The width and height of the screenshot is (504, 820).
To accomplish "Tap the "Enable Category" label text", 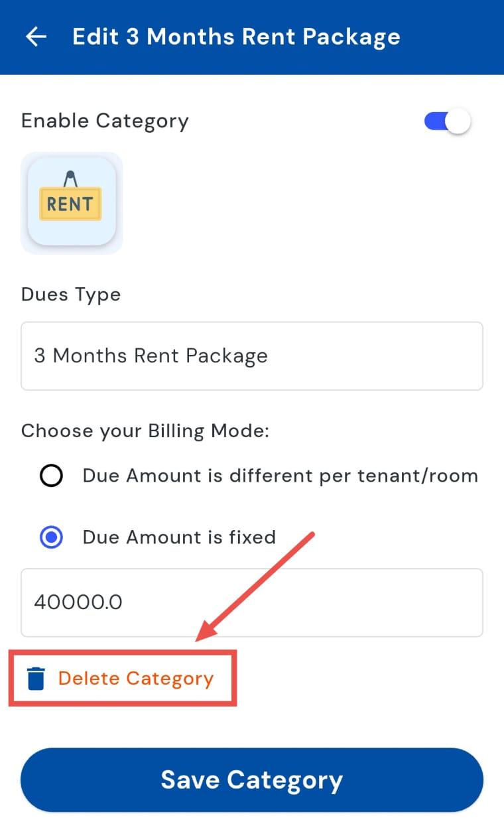I will coord(105,121).
